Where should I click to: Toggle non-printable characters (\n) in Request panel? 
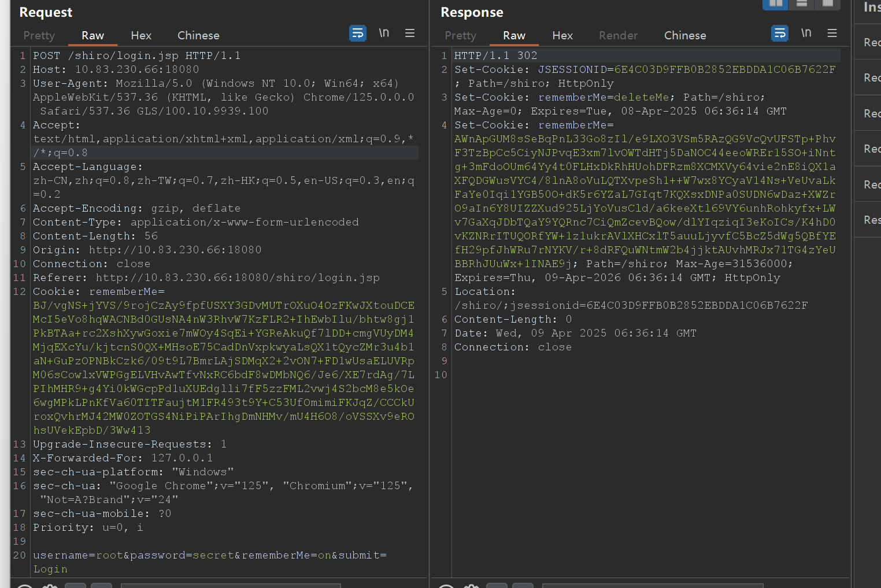[x=384, y=33]
